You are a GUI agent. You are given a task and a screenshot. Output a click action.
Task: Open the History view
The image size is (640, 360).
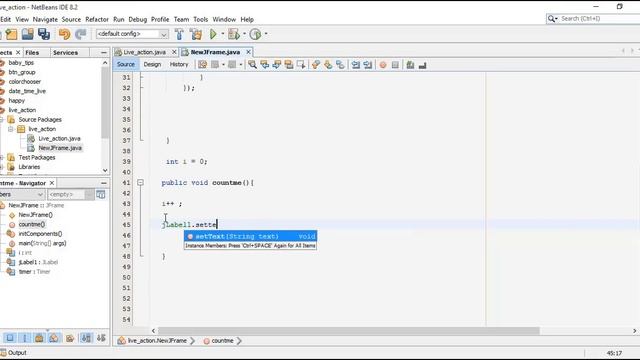click(179, 64)
